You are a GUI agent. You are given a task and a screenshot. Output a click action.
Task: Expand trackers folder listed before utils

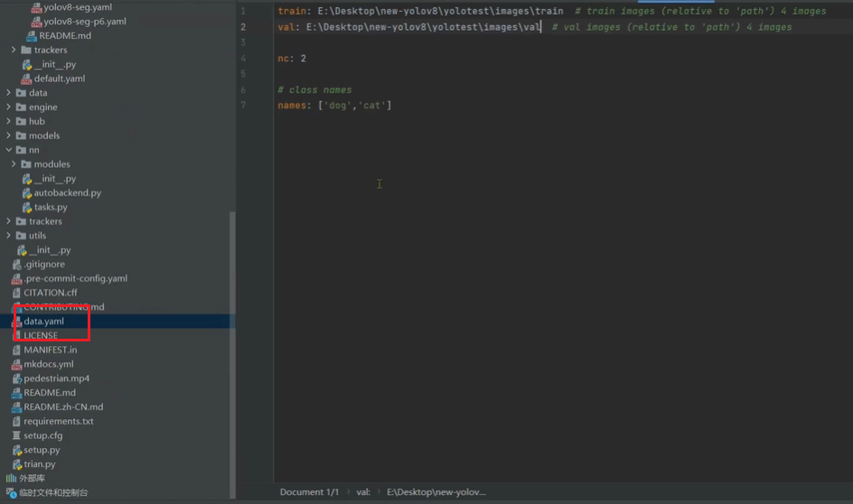point(9,221)
